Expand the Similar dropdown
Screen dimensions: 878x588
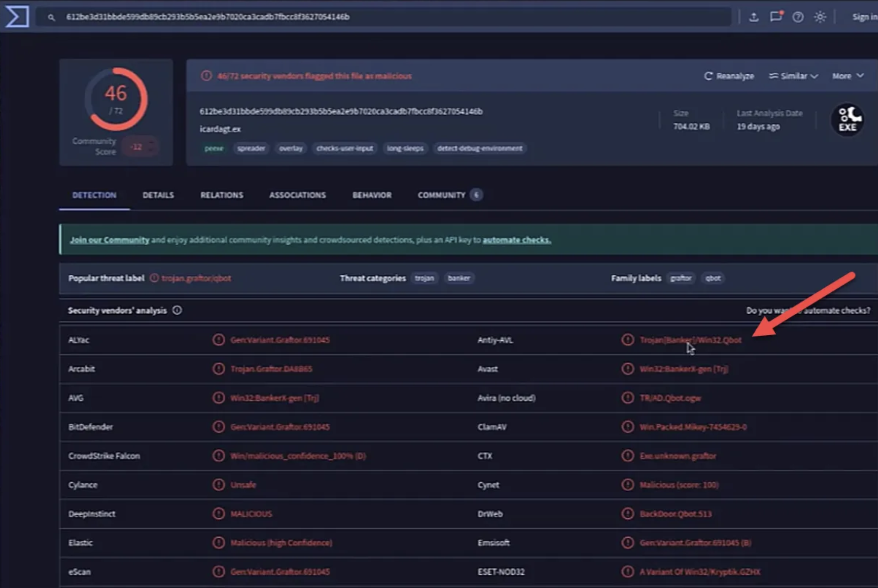793,76
